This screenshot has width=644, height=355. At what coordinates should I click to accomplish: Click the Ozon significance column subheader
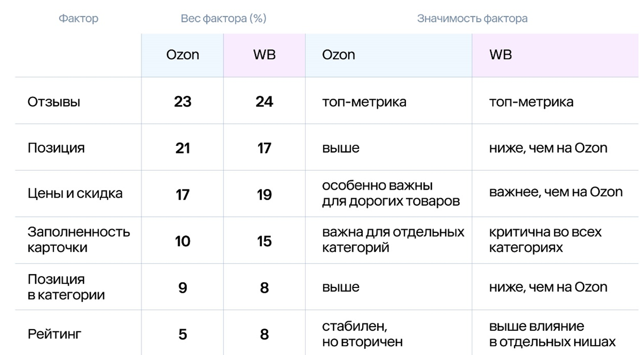[338, 55]
